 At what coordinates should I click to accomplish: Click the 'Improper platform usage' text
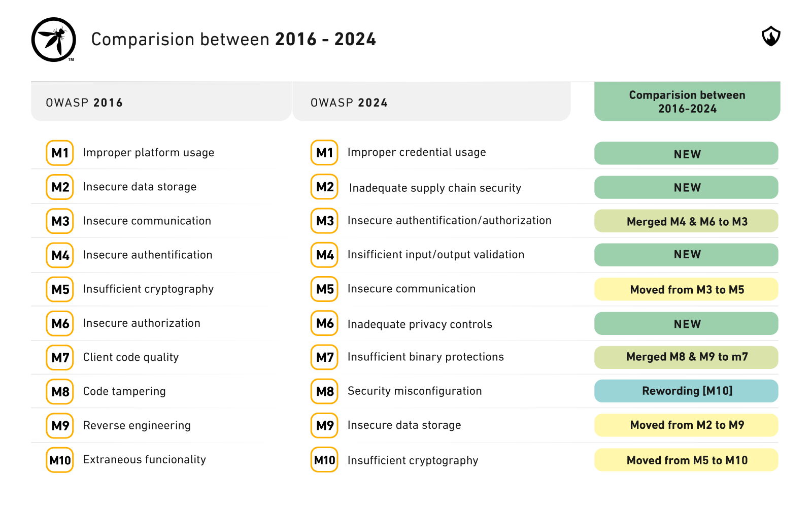(149, 153)
